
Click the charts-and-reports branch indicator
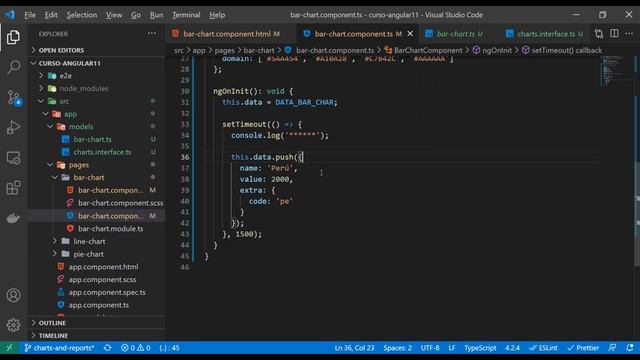(59, 348)
